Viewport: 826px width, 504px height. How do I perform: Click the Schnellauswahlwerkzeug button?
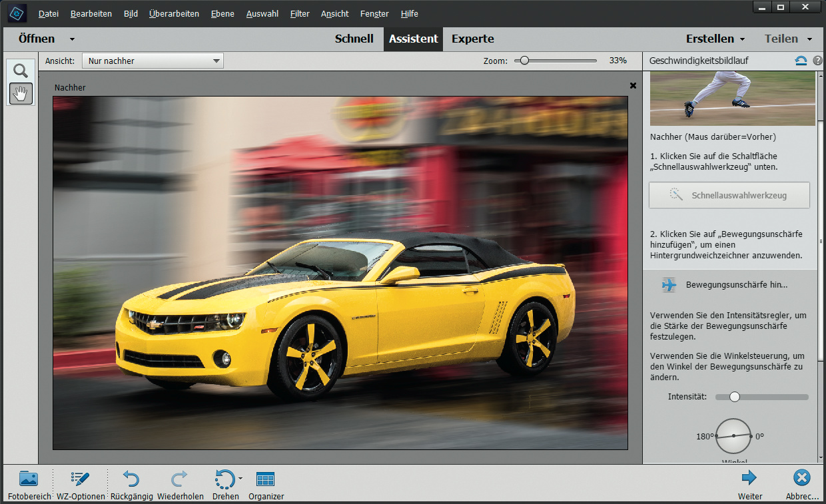point(729,196)
